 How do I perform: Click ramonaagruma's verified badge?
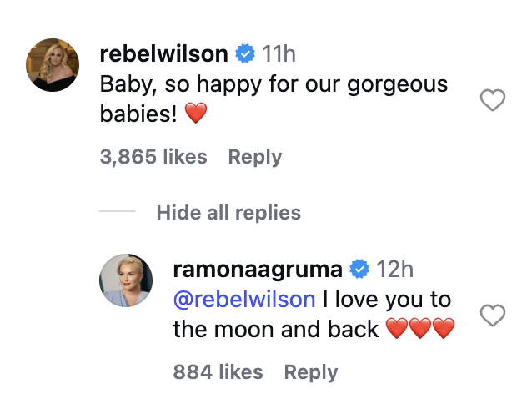(359, 270)
